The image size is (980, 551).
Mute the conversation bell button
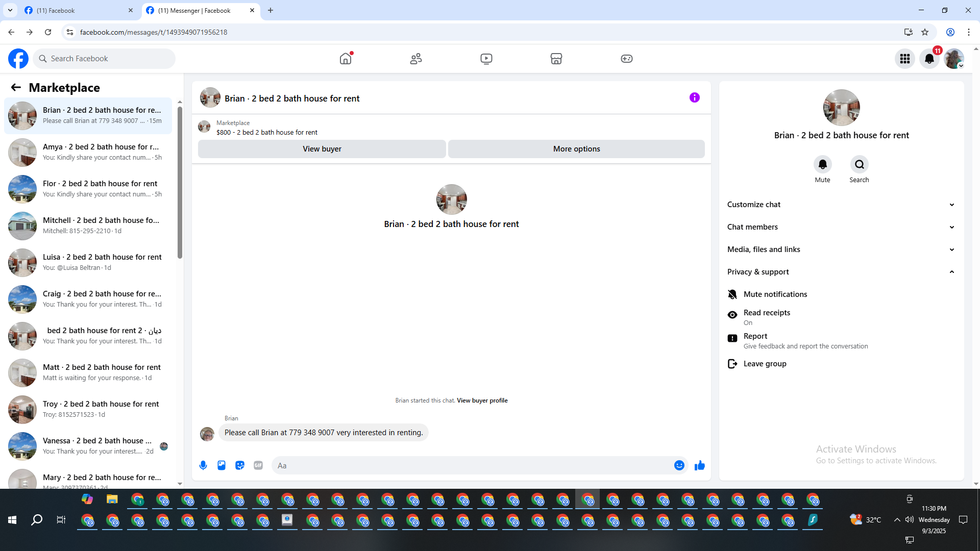(823, 164)
